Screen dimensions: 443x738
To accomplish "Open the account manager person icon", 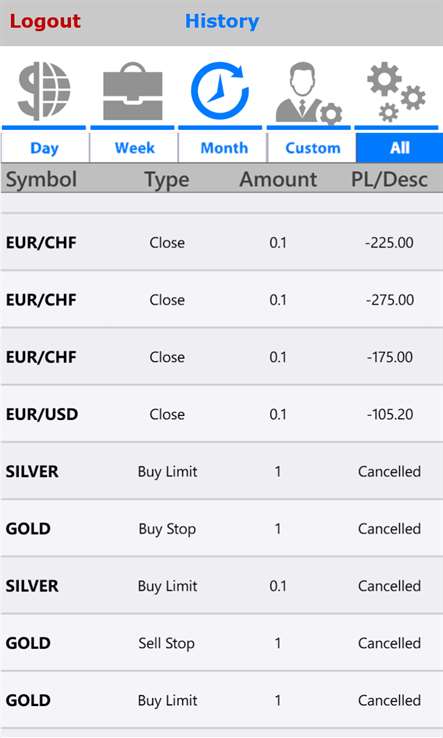I will click(x=308, y=93).
